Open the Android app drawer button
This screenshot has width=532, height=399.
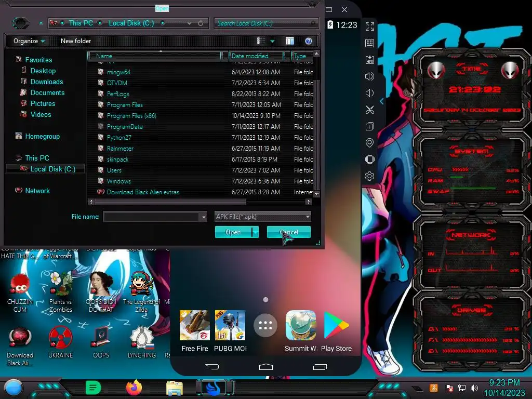(265, 326)
